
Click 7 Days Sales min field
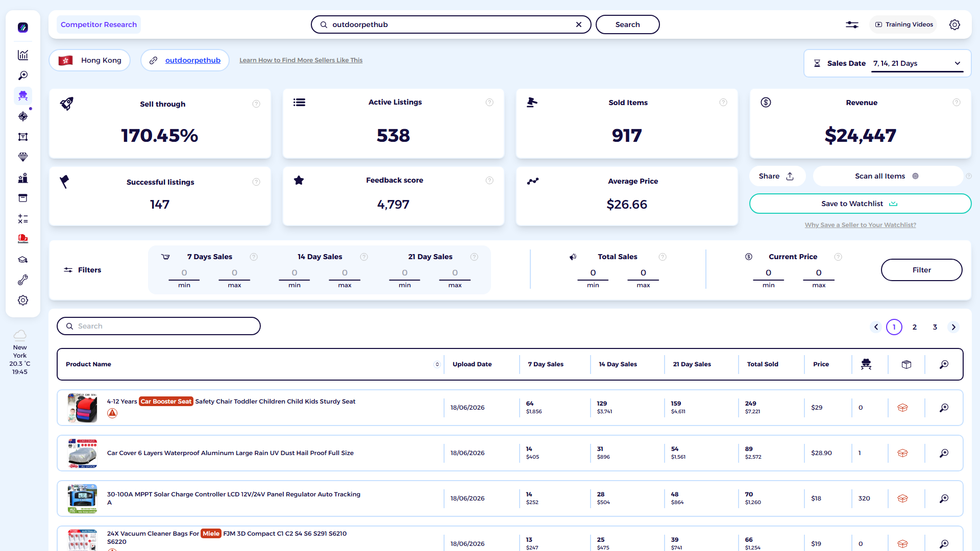(184, 273)
